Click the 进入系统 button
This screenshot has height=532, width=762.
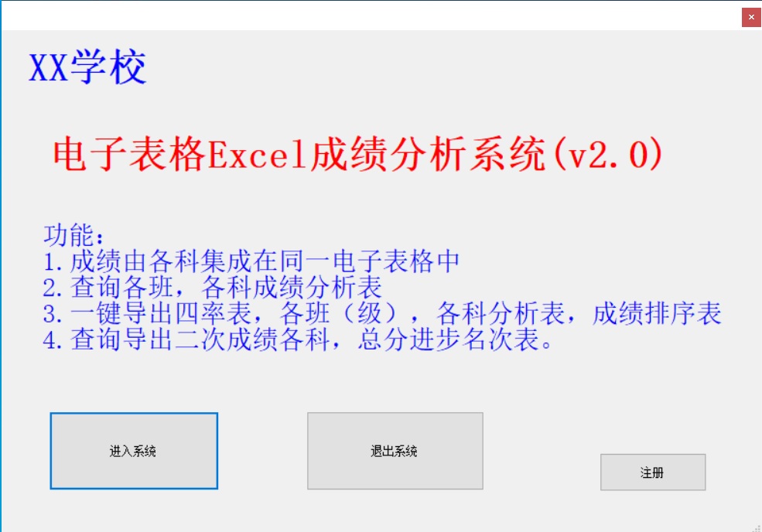(134, 451)
